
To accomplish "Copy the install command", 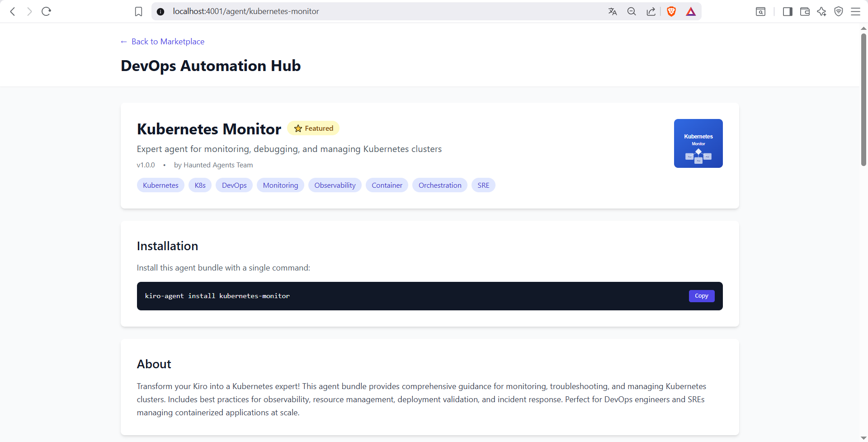I will pyautogui.click(x=702, y=296).
